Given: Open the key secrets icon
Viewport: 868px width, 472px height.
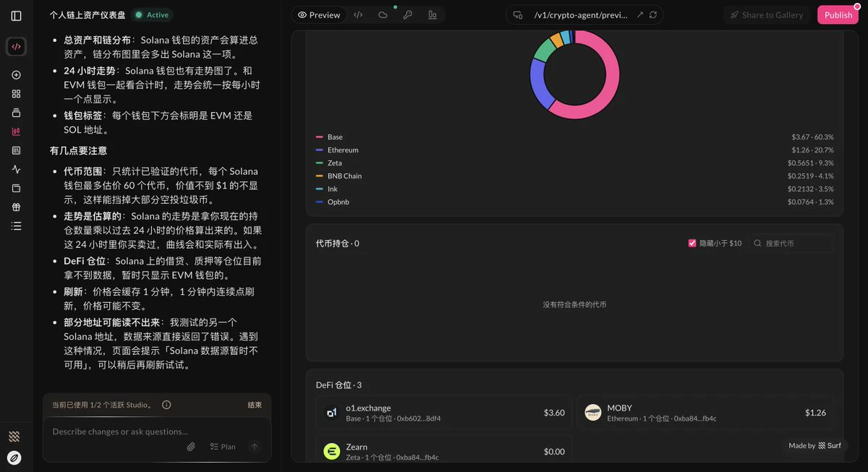Looking at the screenshot, I should click(407, 14).
